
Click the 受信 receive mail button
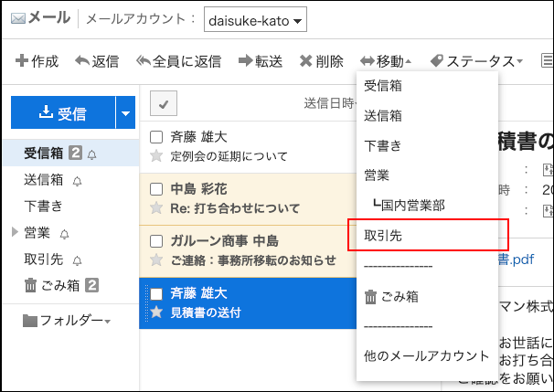click(x=63, y=112)
